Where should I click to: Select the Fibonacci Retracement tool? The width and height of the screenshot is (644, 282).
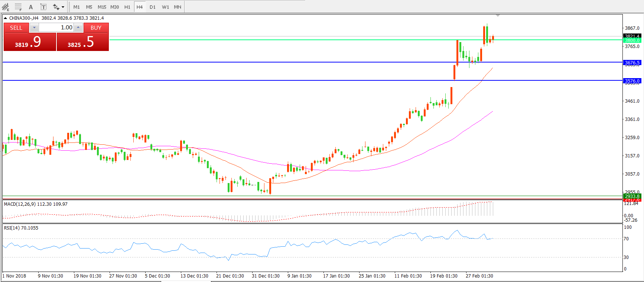(18, 7)
